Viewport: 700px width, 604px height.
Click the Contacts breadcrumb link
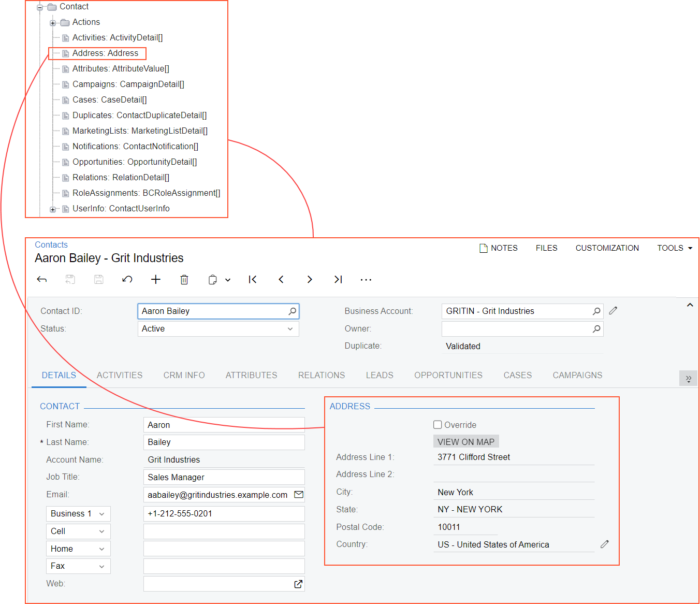(51, 245)
